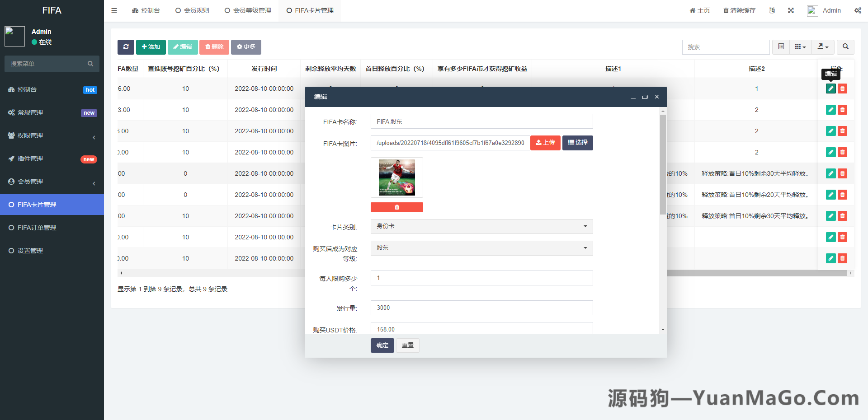
Task: Click the 确定 button in the edit dialog
Action: (x=382, y=345)
